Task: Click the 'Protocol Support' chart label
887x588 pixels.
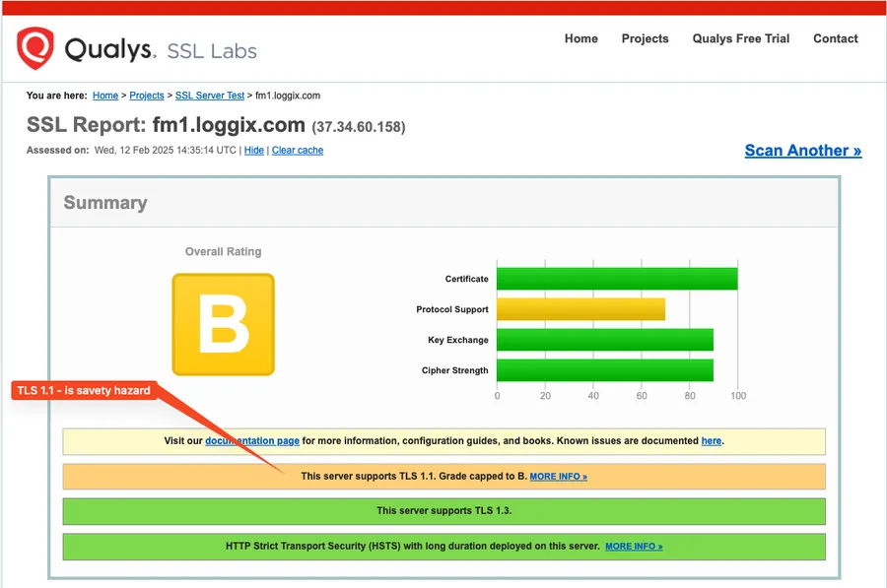Action: click(x=452, y=310)
